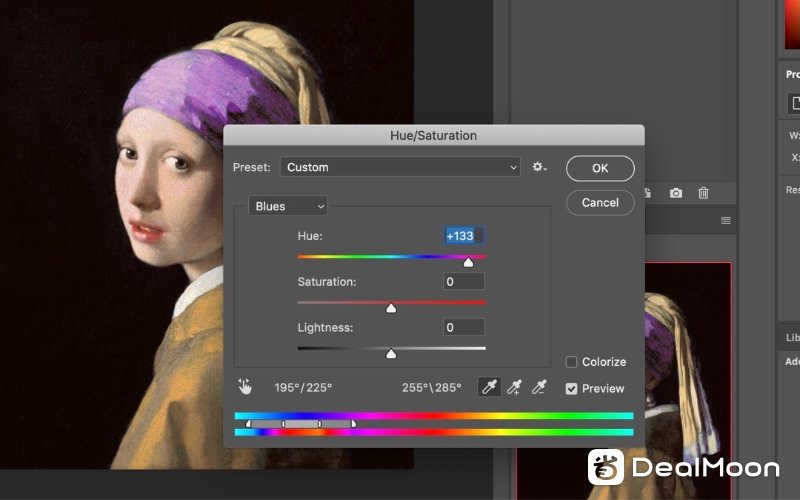Click the Hue slider handle
Image resolution: width=800 pixels, height=500 pixels.
coord(468,262)
